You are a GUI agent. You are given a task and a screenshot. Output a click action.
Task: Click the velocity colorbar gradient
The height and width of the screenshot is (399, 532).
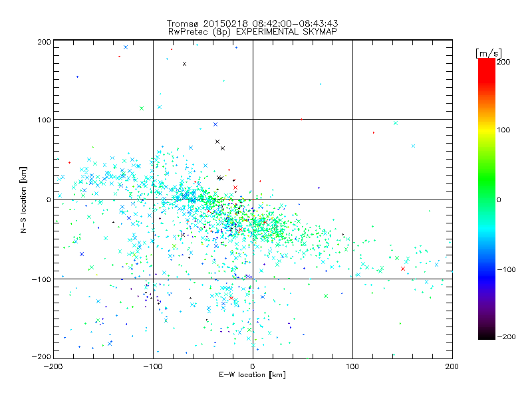(x=487, y=199)
